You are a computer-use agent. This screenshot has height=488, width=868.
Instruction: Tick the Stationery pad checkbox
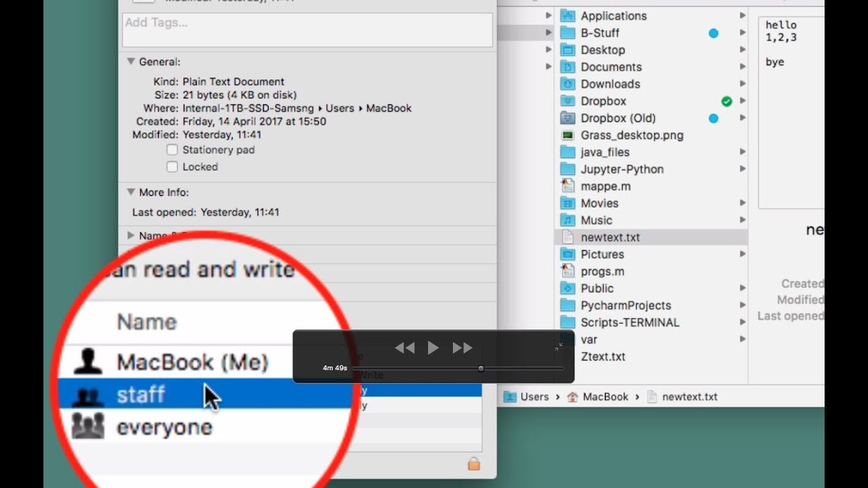tap(172, 150)
